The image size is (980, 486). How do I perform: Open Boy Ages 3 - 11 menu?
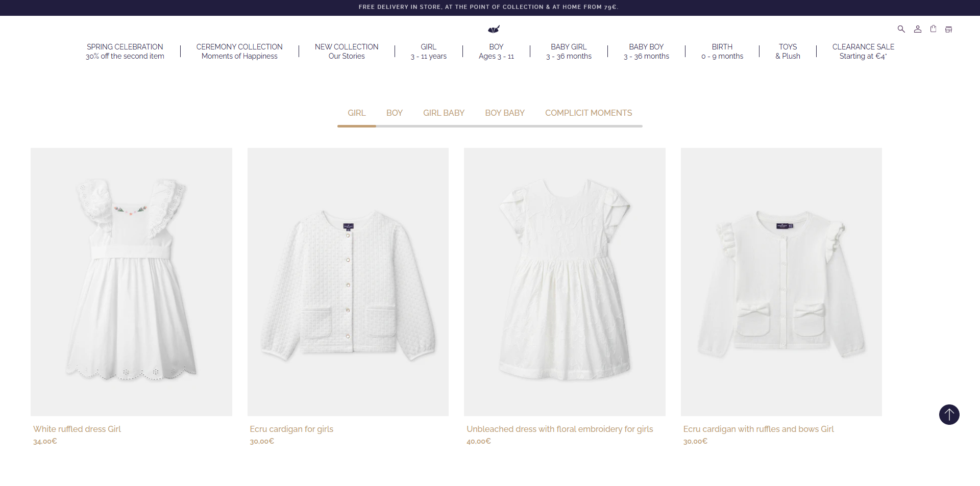tap(496, 52)
